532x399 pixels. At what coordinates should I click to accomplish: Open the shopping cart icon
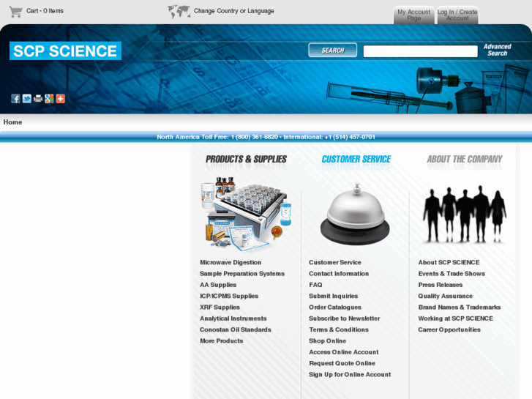click(15, 12)
